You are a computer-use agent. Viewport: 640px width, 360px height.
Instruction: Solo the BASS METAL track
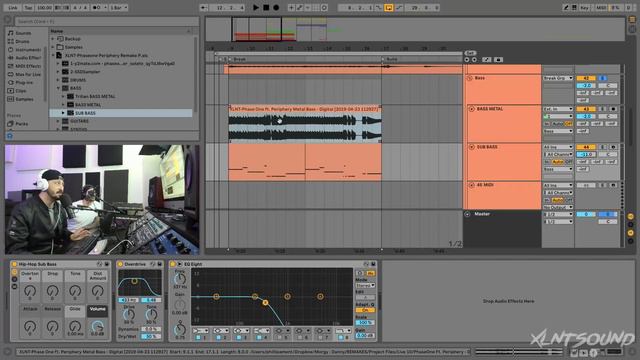tap(602, 109)
